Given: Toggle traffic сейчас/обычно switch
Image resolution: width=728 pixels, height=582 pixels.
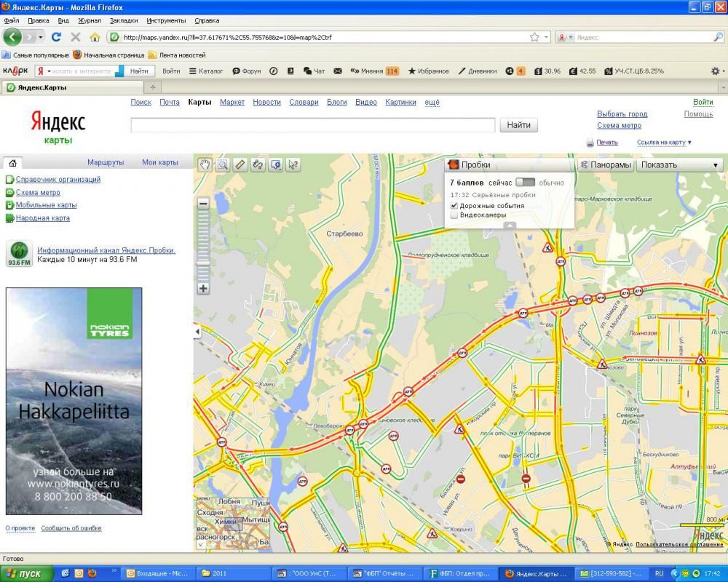Looking at the screenshot, I should click(x=525, y=183).
